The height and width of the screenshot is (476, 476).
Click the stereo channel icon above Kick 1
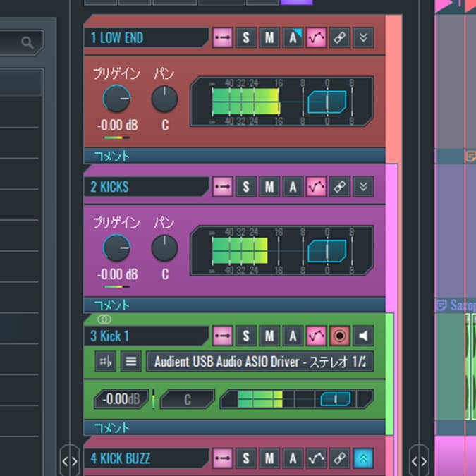click(x=104, y=319)
